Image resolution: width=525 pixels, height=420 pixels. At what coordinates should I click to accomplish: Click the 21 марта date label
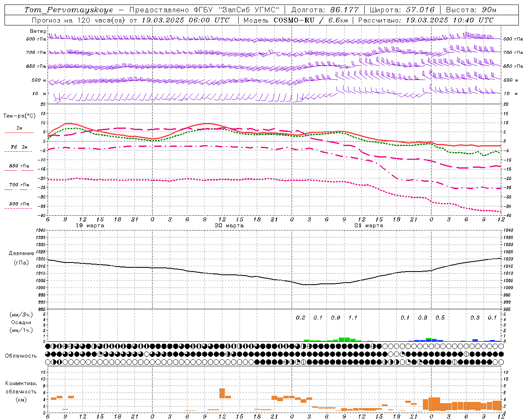pos(369,226)
